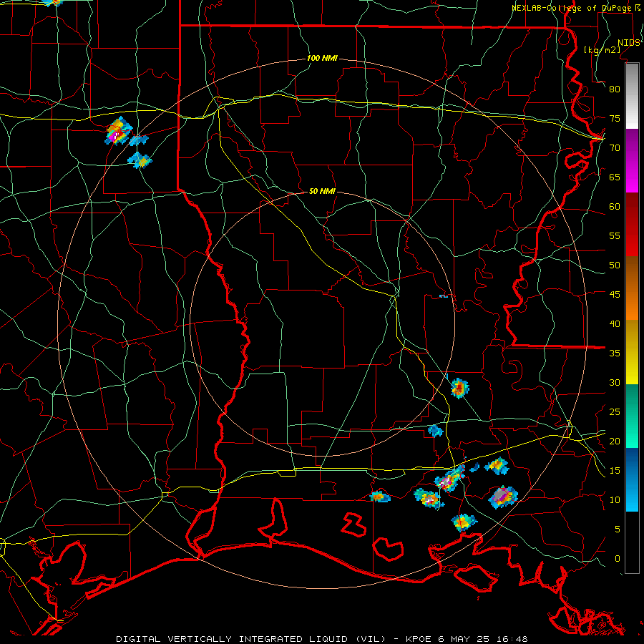644x644 pixels.
Task: Click the "[kg/m2]" units label
Action: pyautogui.click(x=602, y=50)
